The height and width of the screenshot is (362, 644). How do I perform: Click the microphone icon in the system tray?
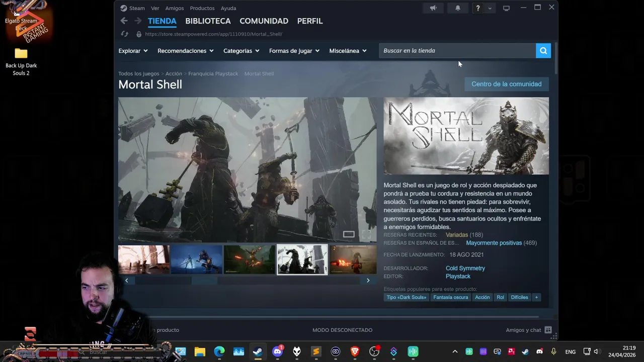pos(553,351)
